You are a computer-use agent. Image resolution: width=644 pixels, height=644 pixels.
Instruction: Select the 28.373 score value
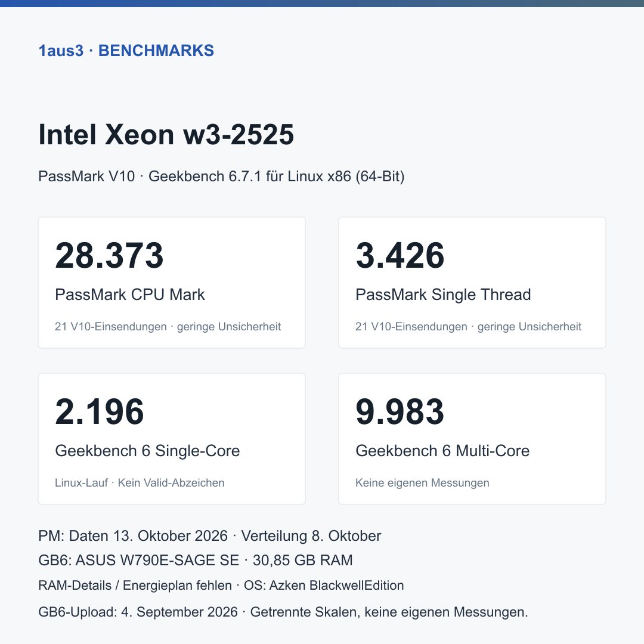(109, 255)
